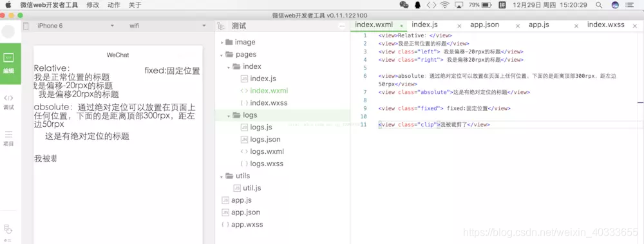
Task: Click the phone device icon beside iPhone 6
Action: [26, 26]
